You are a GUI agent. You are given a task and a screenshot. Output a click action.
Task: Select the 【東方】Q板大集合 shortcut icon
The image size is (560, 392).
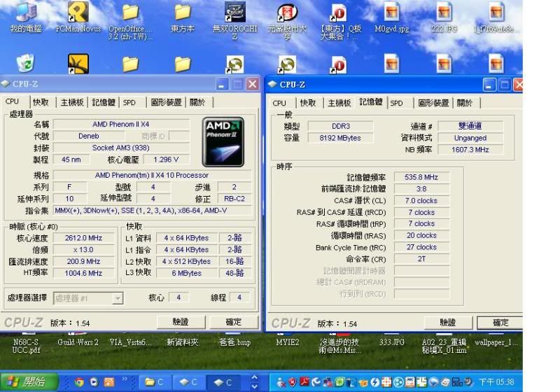coord(339,13)
